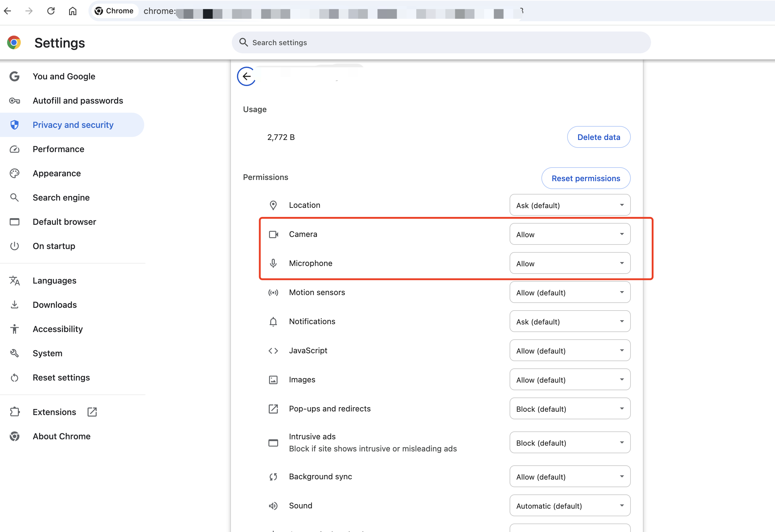Focus the Search settings field
The image size is (775, 532).
coord(441,42)
